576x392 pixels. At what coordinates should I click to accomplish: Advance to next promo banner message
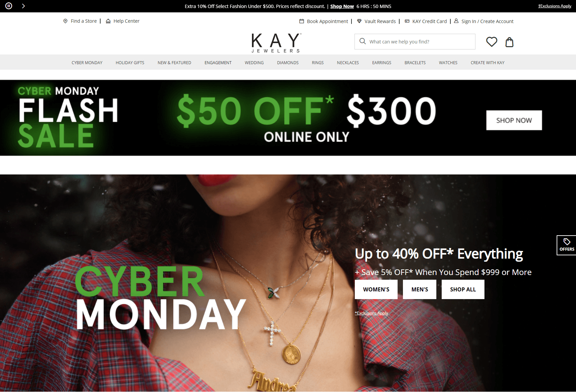[x=23, y=6]
